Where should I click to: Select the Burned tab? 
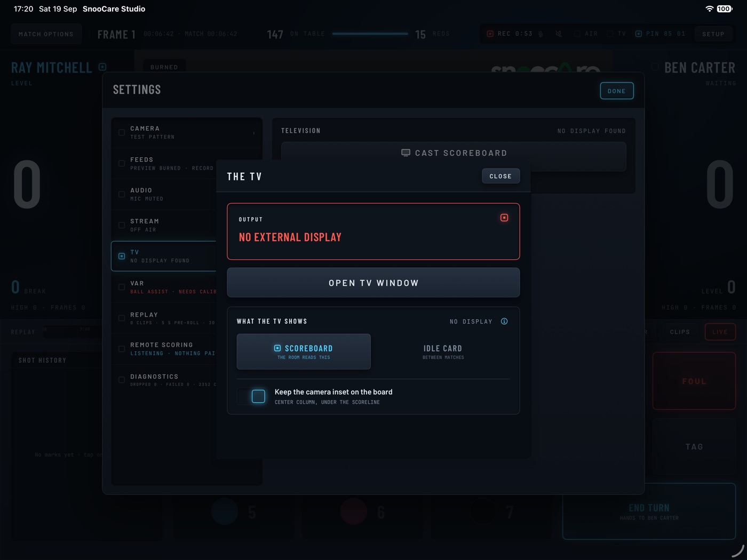[x=164, y=67]
